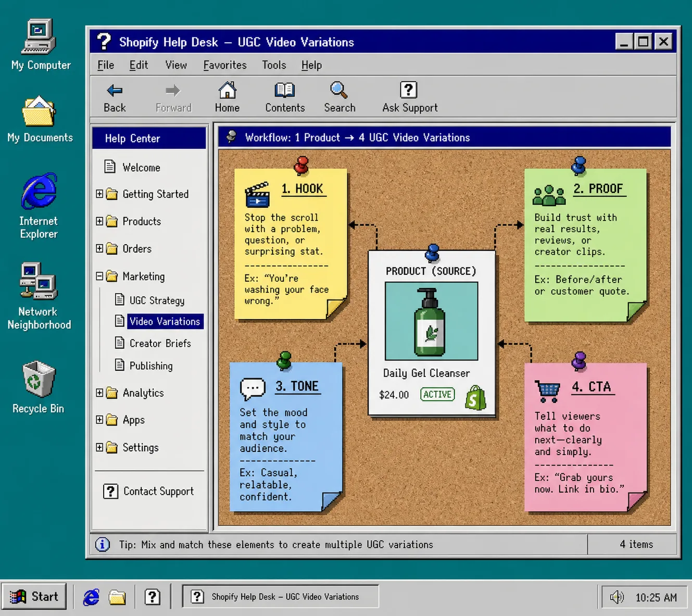Click the '3. TONE' heading
692x616 pixels.
[x=297, y=386]
